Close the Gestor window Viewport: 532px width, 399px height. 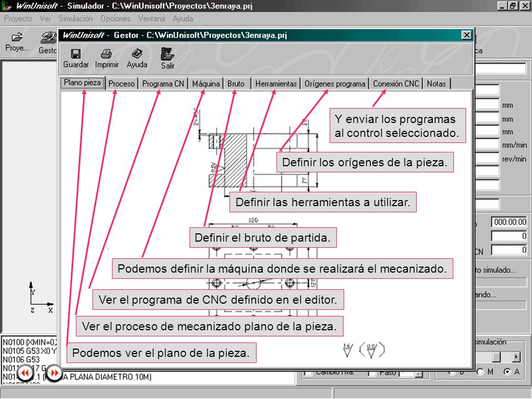coord(467,35)
